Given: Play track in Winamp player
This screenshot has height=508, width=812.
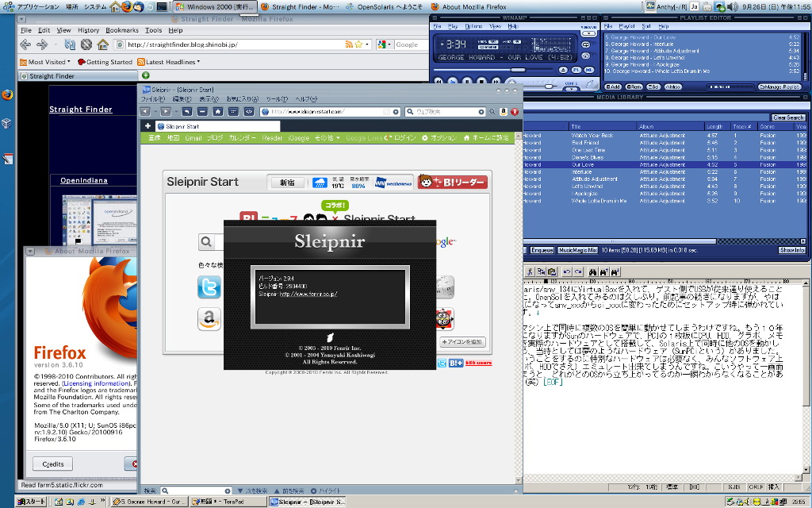Looking at the screenshot, I should coord(453,82).
